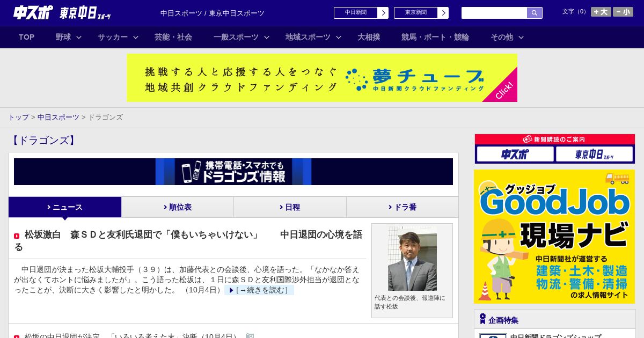This screenshot has width=644, height=338.
Task: Click the caption 代表との会談後、報道陣に話す松坂
Action: (410, 302)
